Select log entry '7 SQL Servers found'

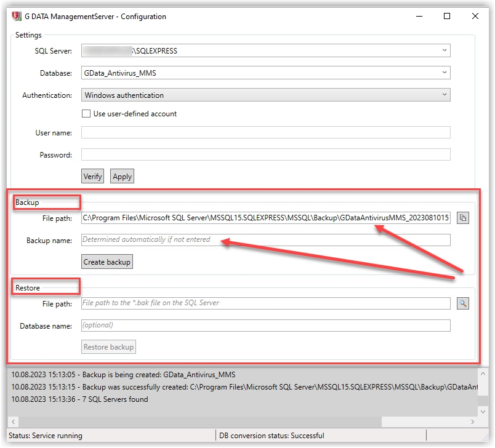79,399
